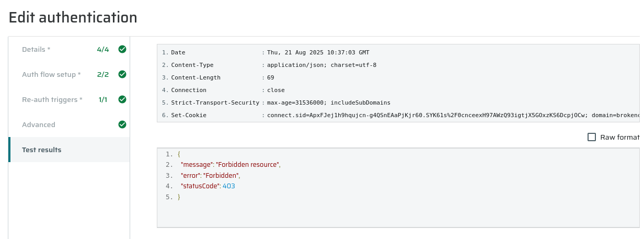644x239 pixels.
Task: Click the "Forbidden resource" message line
Action: pyautogui.click(x=231, y=165)
